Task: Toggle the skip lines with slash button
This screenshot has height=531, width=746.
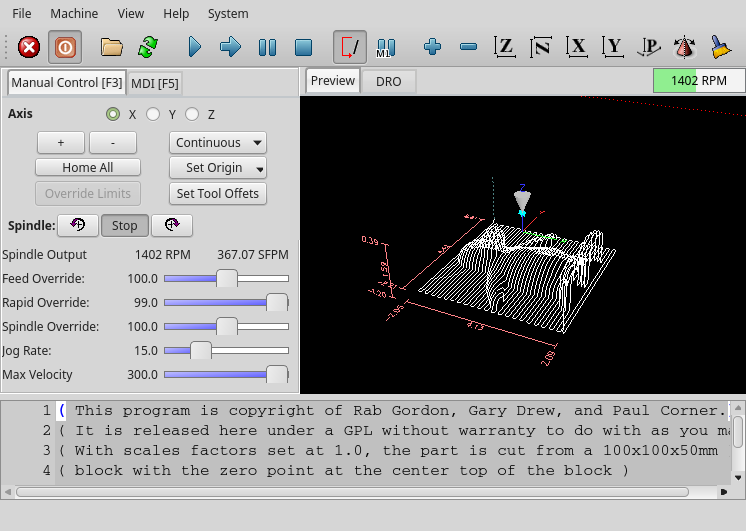Action: pyautogui.click(x=350, y=47)
